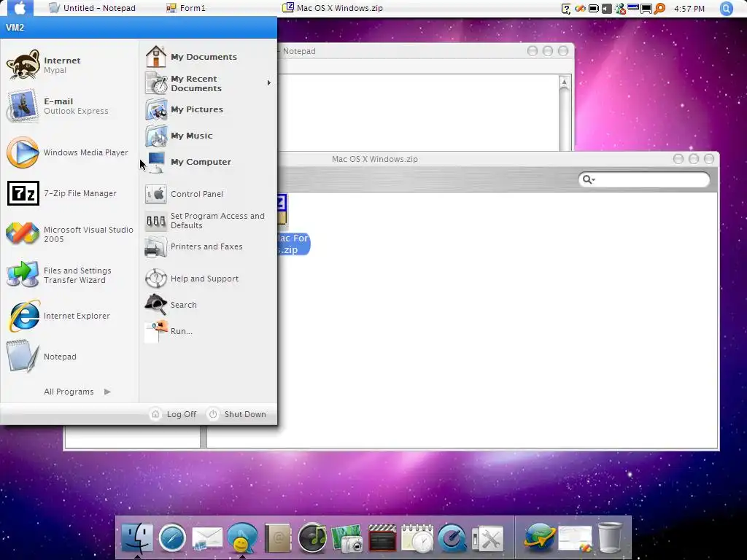Open the Apple logo start button
This screenshot has height=560, width=747.
[x=20, y=8]
